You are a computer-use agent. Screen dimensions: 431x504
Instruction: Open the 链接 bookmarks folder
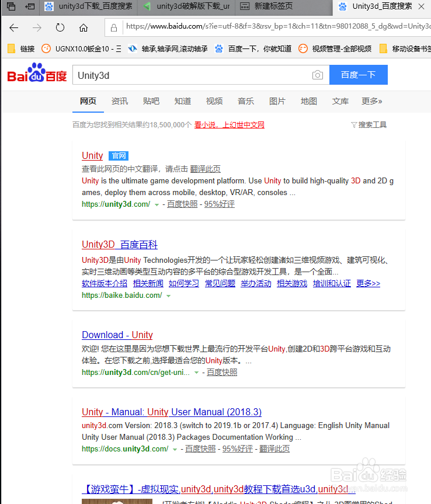coord(21,49)
